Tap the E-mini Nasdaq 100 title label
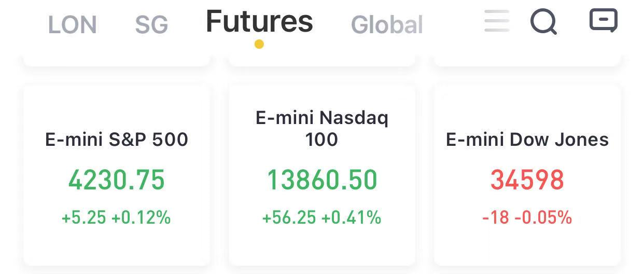 321,128
